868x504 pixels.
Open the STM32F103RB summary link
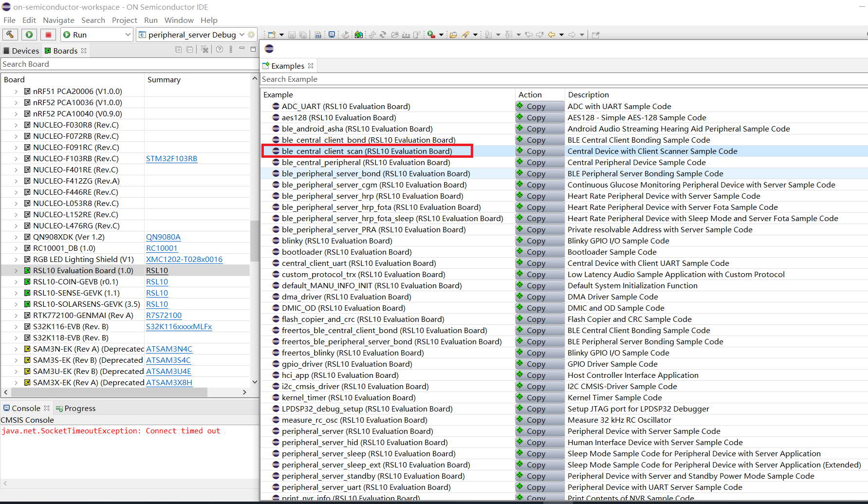point(171,158)
